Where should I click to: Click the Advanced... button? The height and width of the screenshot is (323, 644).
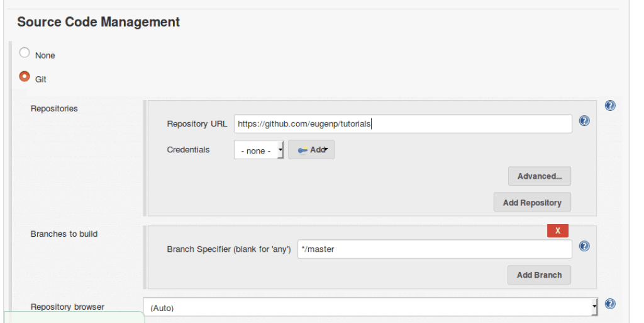pyautogui.click(x=539, y=176)
